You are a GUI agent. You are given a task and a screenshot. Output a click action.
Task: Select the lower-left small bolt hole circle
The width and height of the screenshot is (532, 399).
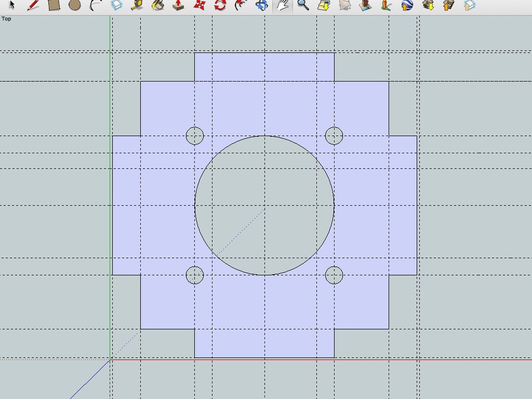click(195, 275)
